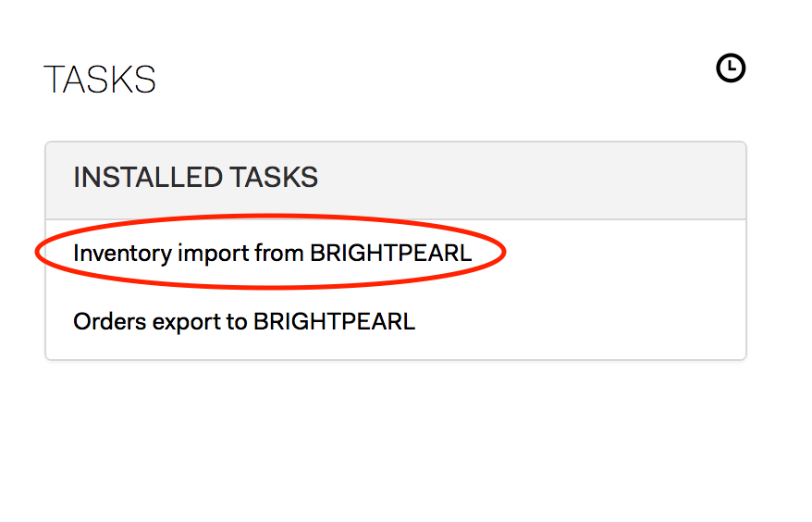Click the round clock button beside TASKS

[731, 68]
